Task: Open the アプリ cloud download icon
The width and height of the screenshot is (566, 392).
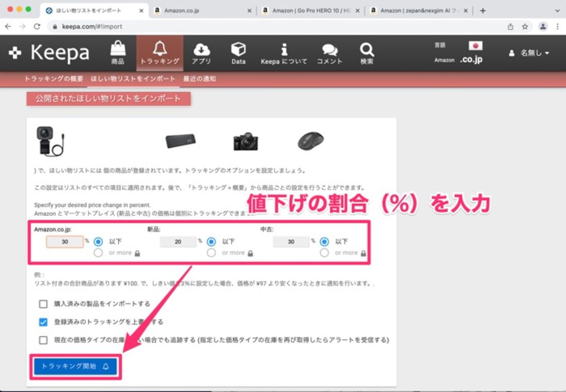Action: [x=201, y=53]
